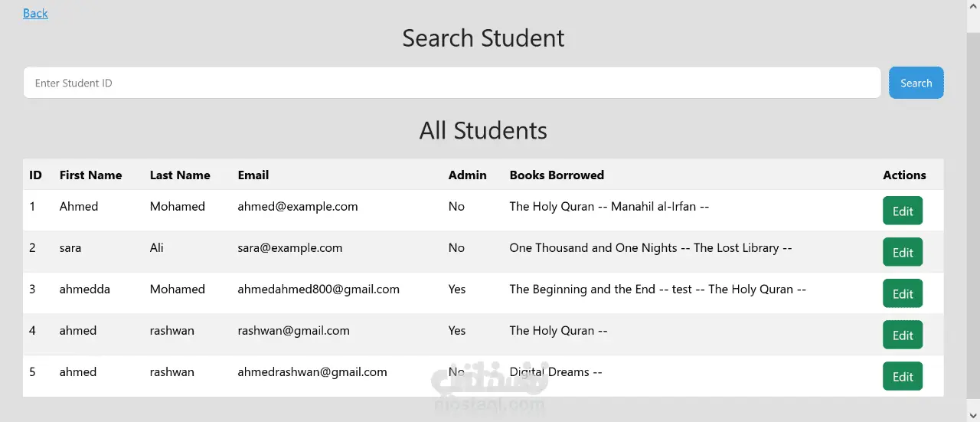
Task: Click the ID column header
Action: tap(35, 175)
